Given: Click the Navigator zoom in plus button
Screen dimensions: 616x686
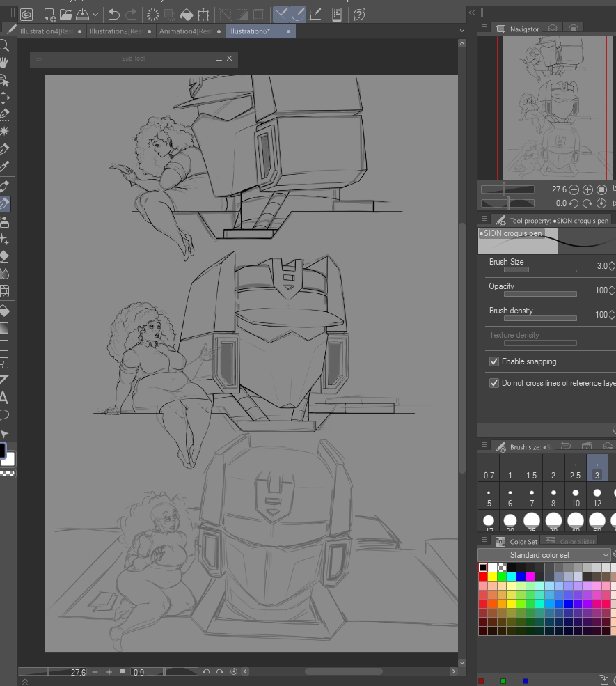Looking at the screenshot, I should pos(587,189).
